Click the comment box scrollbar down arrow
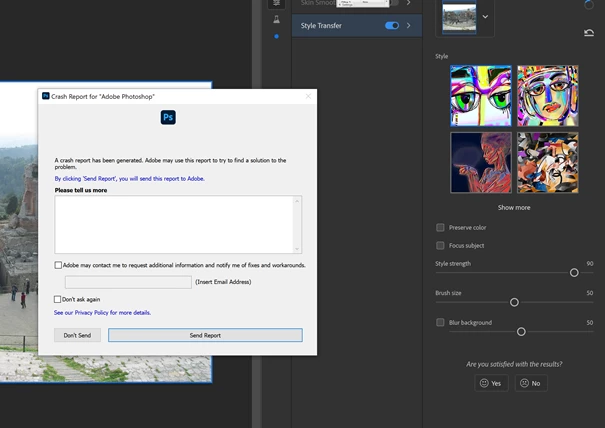This screenshot has height=428, width=605. (297, 249)
